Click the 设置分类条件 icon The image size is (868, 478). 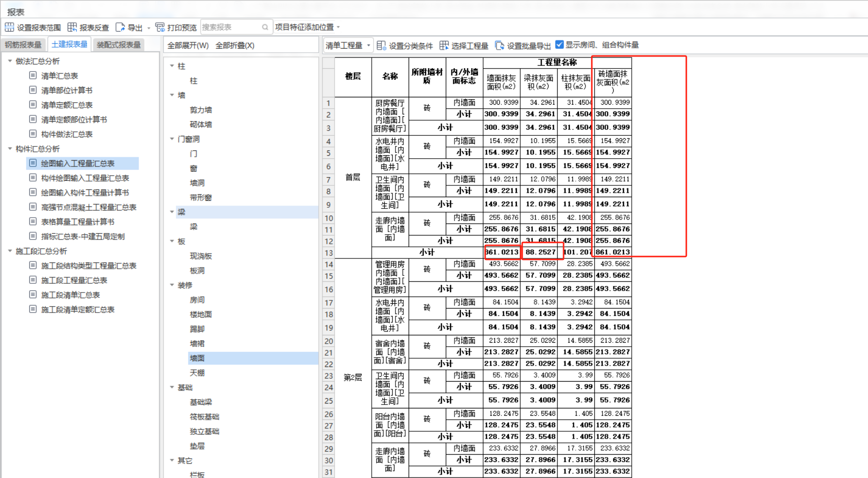tap(381, 45)
